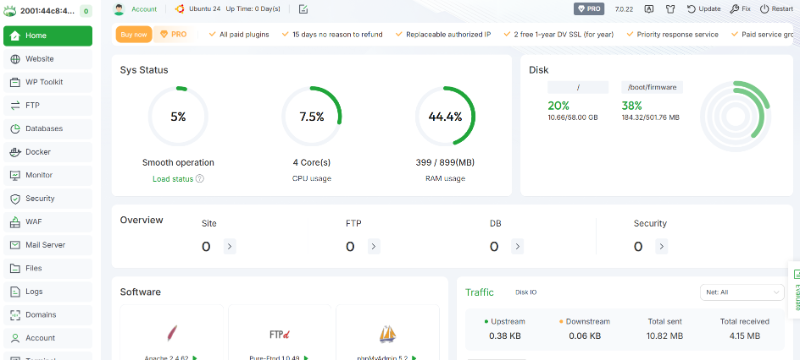Click the "0.06 KB" Downstream value
This screenshot has height=360, width=800.
584,336
